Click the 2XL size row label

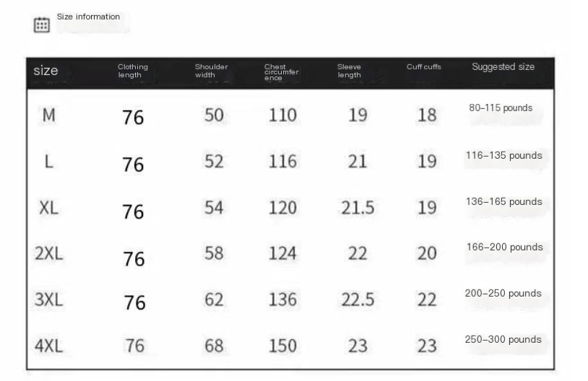[x=48, y=254]
